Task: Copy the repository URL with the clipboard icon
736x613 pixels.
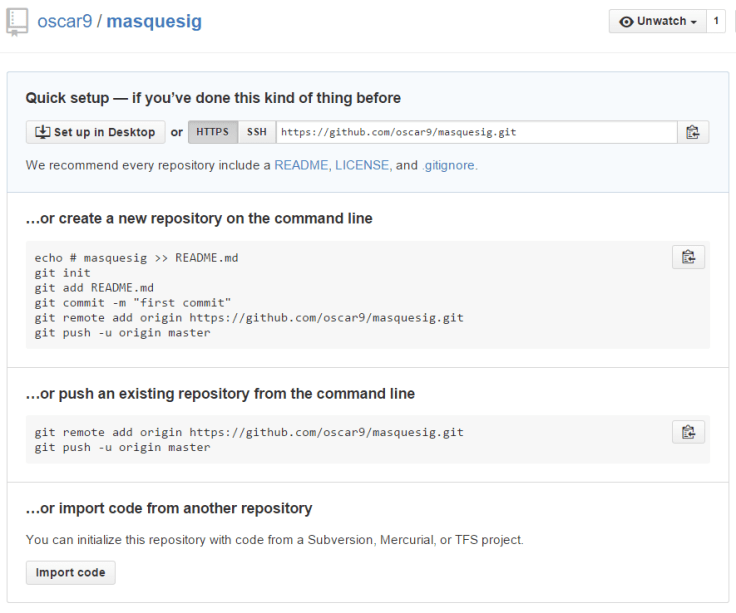Action: [692, 132]
